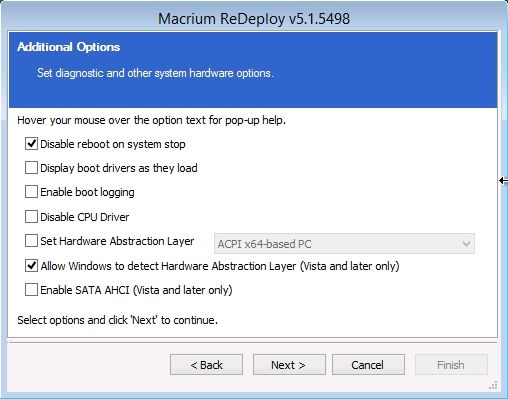This screenshot has width=508, height=399.
Task: Enable Set Hardware Abstraction Layer checkbox
Action: 31,241
